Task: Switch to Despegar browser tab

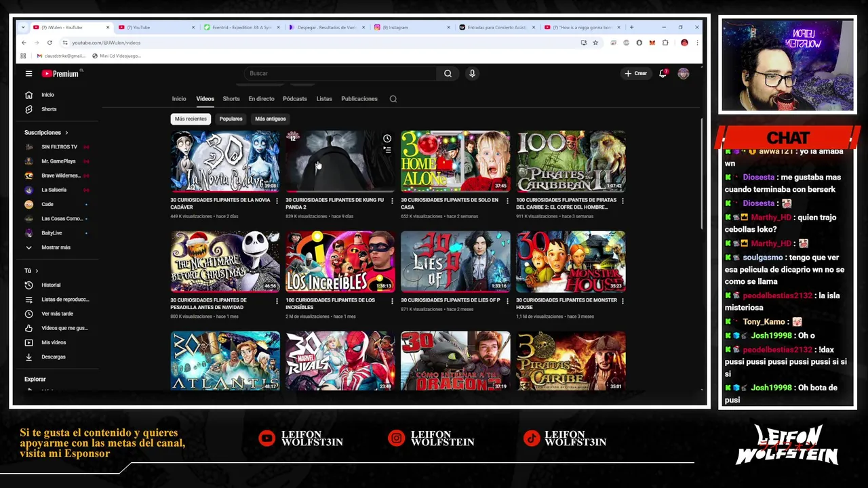Action: pyautogui.click(x=326, y=27)
